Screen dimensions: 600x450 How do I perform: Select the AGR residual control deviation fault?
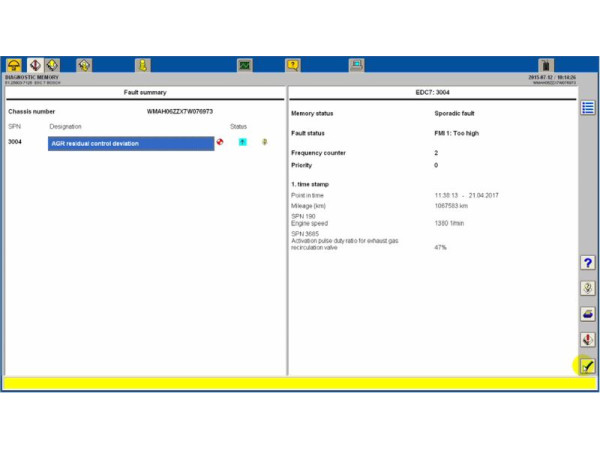tap(131, 143)
